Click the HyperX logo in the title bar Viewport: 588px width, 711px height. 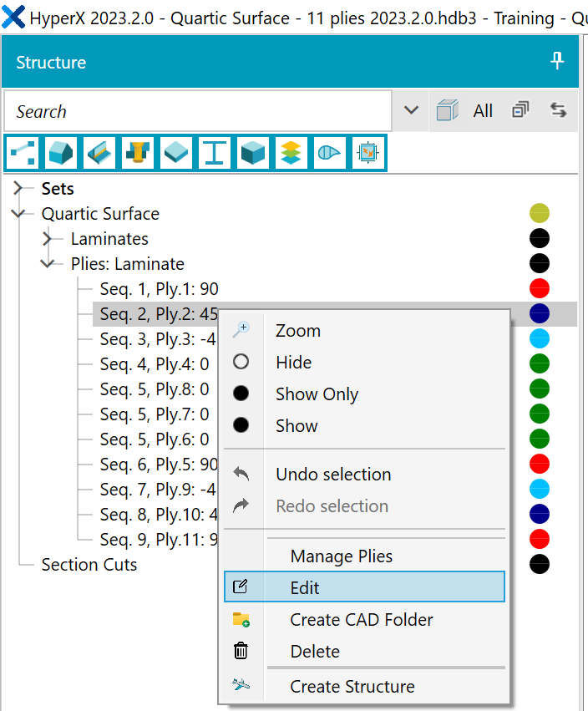(x=13, y=18)
